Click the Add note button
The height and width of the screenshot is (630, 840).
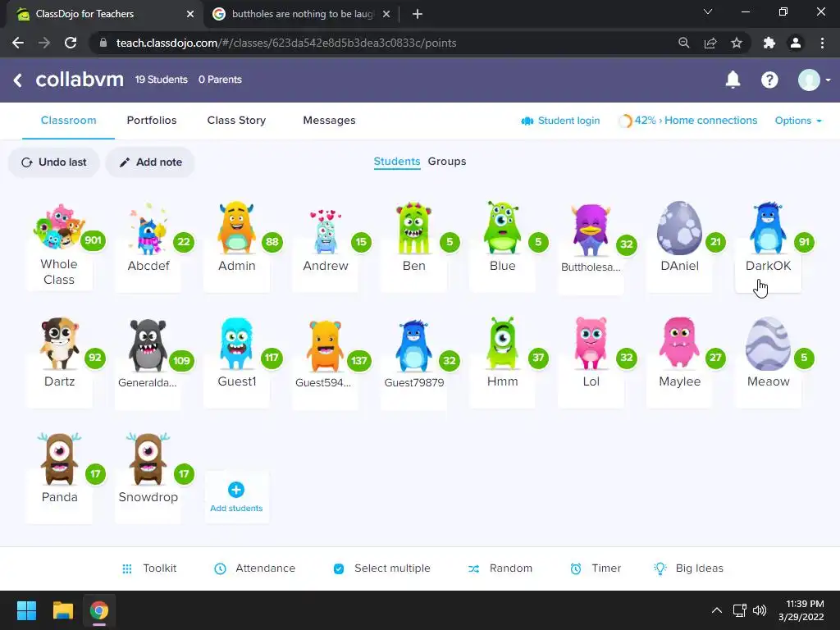tap(150, 162)
